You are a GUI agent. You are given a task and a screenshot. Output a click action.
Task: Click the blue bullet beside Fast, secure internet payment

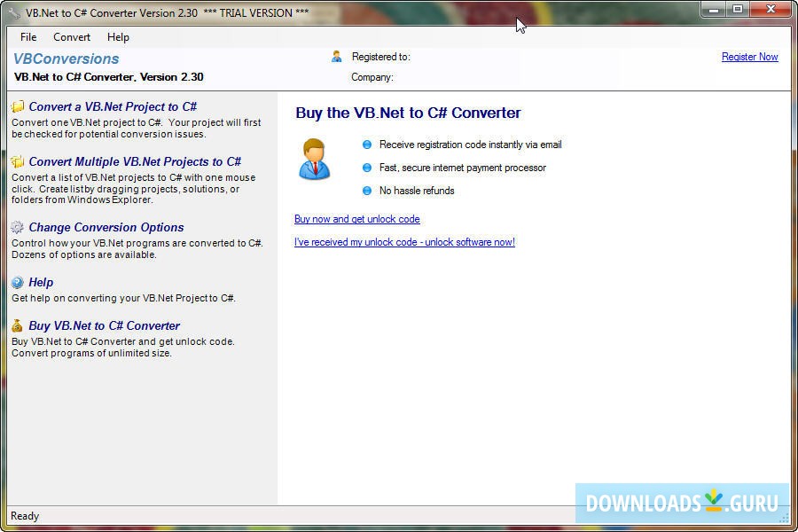[x=367, y=168]
